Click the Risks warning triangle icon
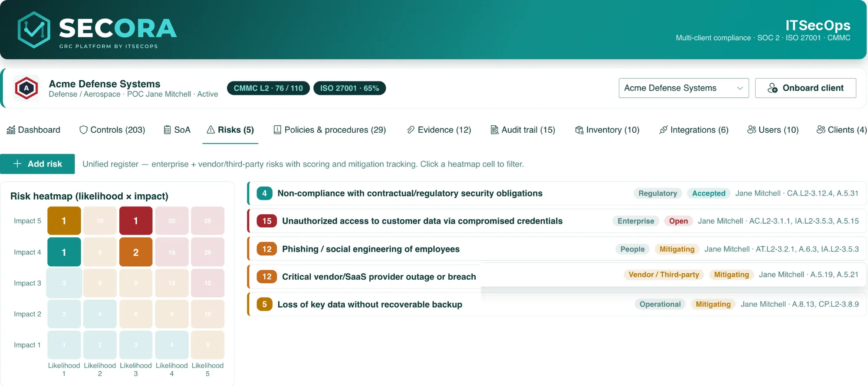The height and width of the screenshot is (386, 868). (211, 130)
